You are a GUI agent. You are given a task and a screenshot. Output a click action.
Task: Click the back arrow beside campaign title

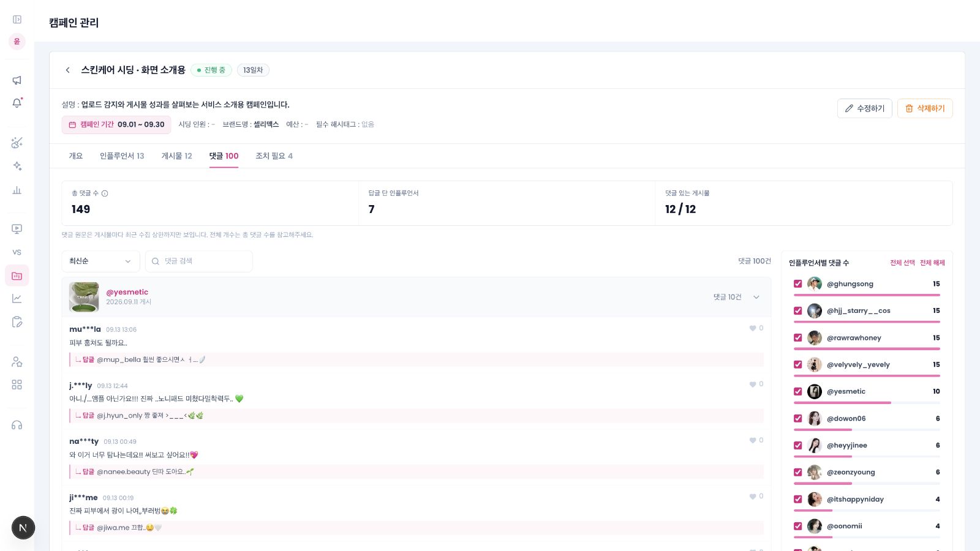pos(67,70)
